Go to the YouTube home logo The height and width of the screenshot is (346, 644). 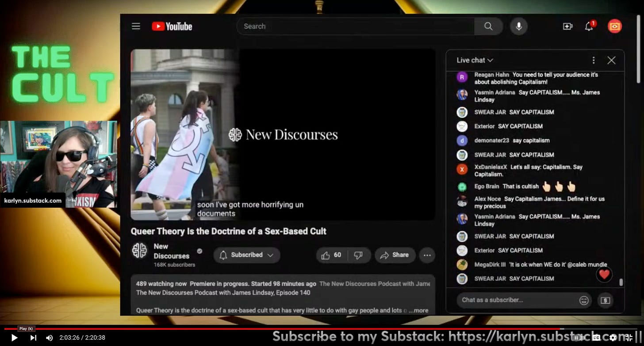(172, 27)
